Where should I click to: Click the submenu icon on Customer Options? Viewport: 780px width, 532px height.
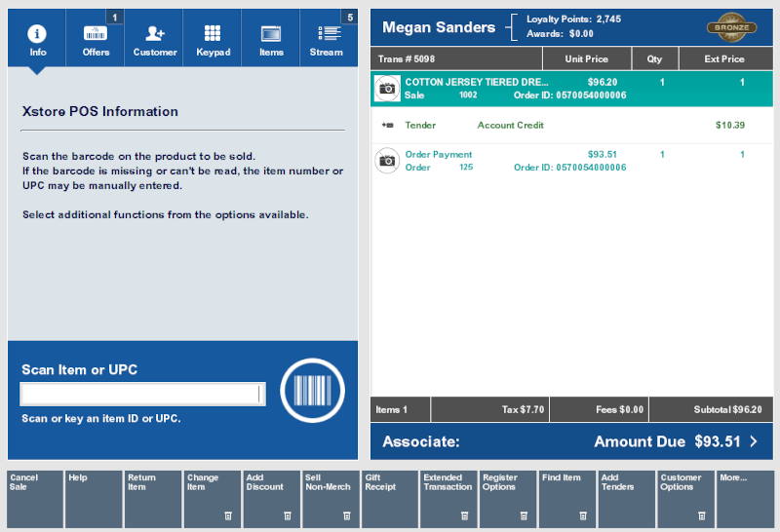pos(702,516)
